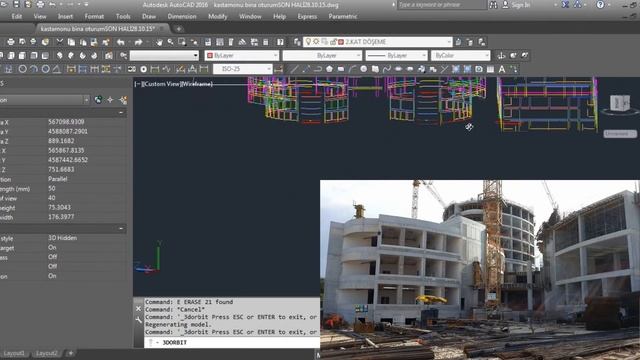Click the ViewCube in the drawing area
The image size is (640, 360).
point(620,103)
